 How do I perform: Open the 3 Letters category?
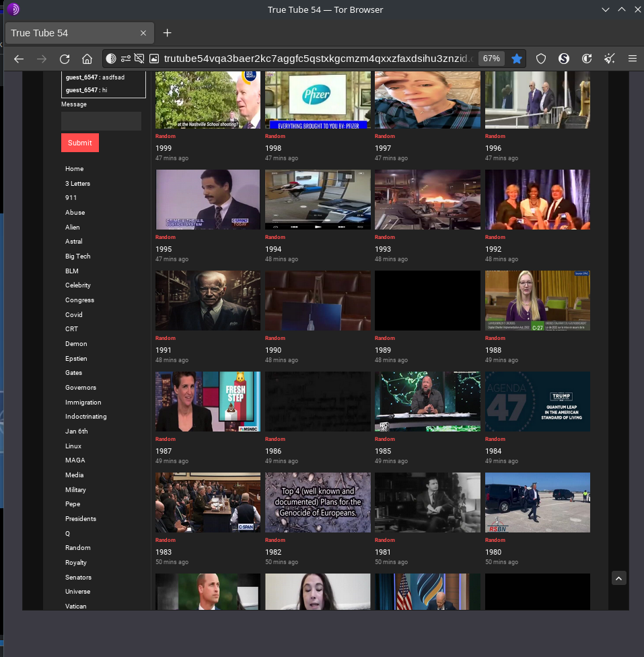(77, 184)
